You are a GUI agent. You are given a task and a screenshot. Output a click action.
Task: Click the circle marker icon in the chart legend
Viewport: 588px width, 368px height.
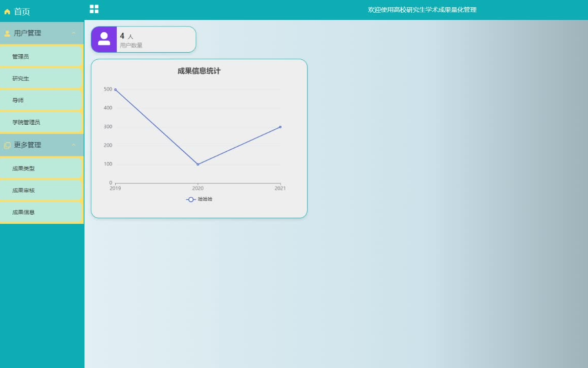point(190,199)
